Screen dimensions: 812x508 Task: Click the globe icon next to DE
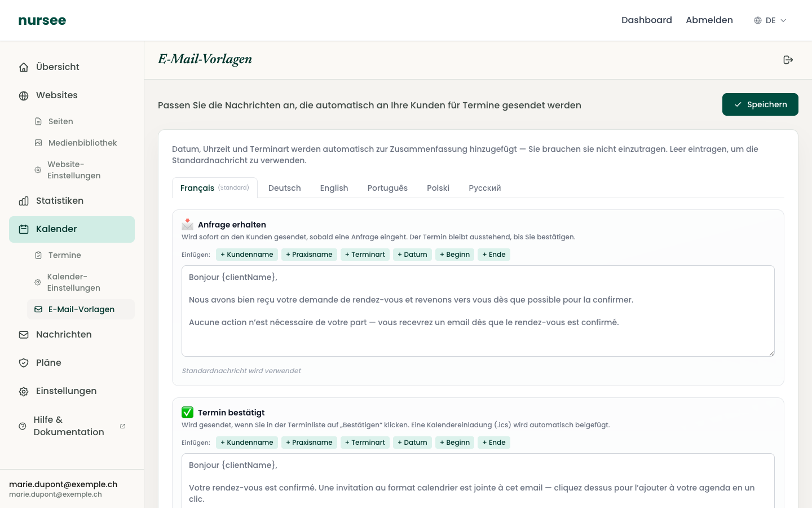(x=758, y=20)
